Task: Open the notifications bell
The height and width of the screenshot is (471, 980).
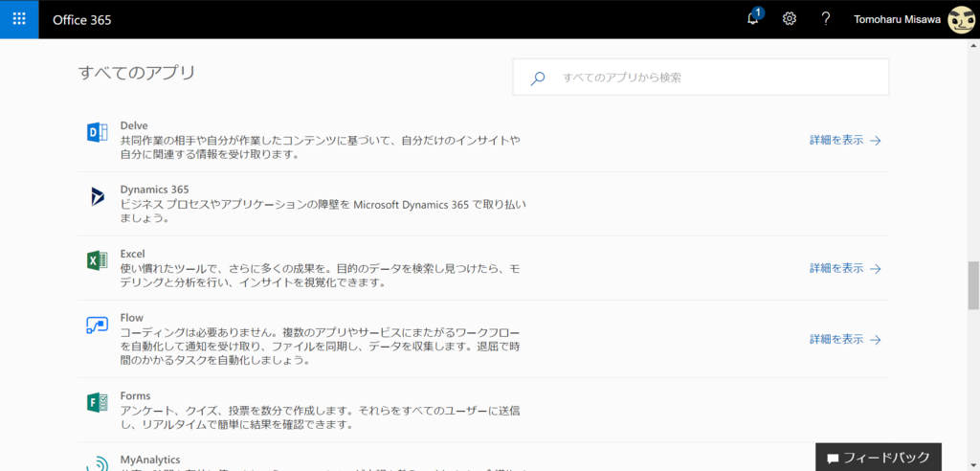Action: pos(754,18)
